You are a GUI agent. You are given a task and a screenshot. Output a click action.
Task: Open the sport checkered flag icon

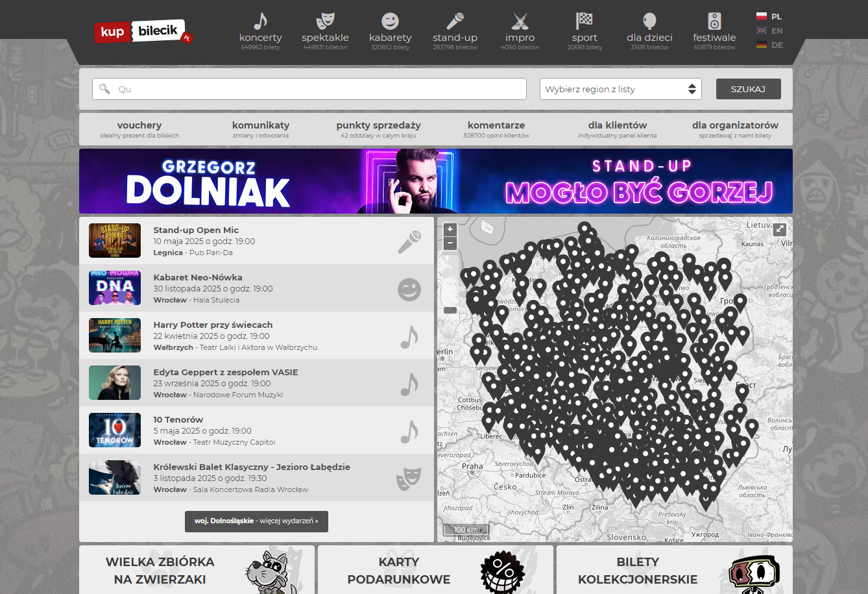(585, 21)
